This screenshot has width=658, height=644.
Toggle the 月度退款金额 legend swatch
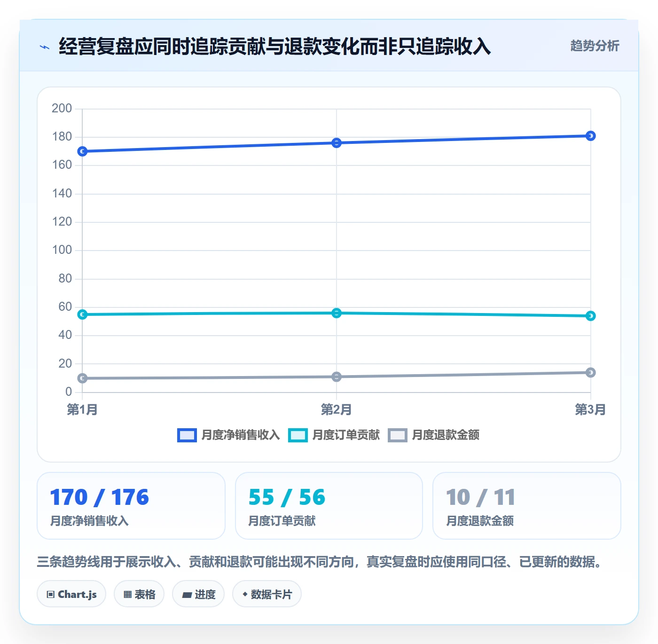click(398, 435)
